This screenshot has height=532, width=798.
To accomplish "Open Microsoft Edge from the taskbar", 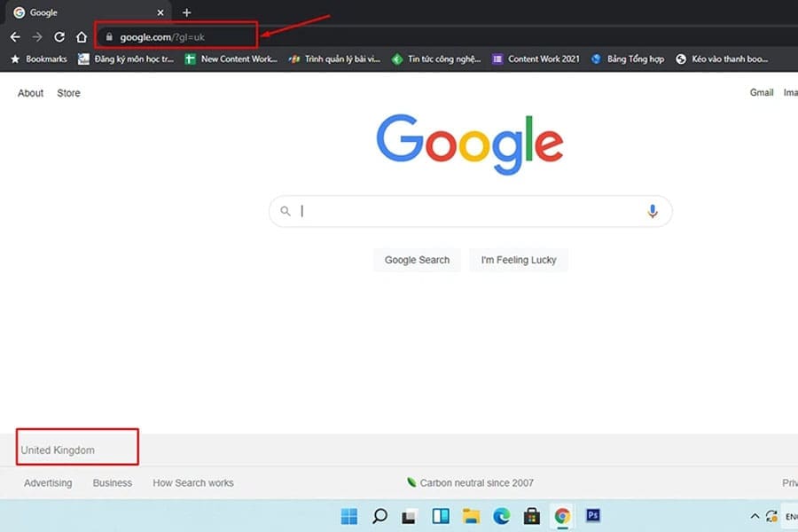I will 501,515.
